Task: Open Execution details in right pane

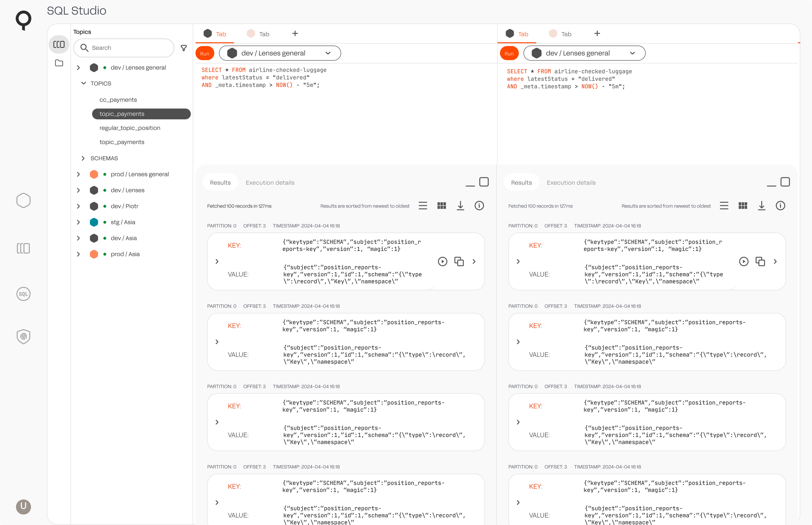Action: (571, 183)
